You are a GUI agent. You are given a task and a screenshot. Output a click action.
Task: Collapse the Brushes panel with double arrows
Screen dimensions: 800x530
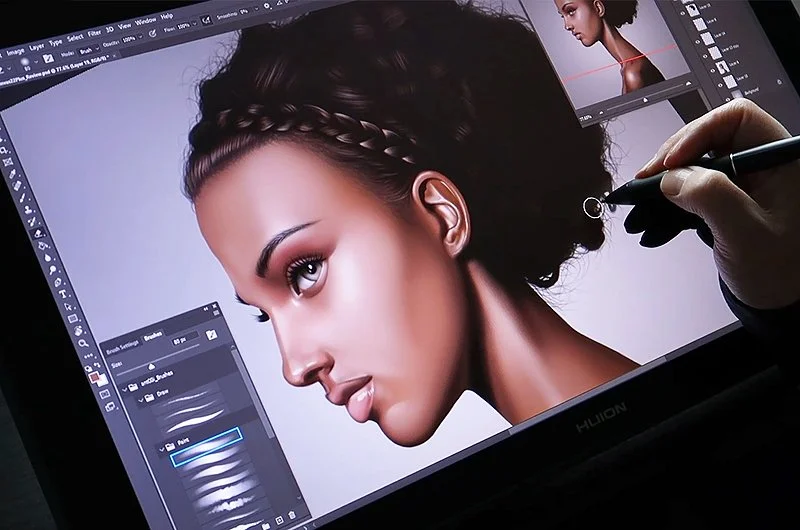[x=206, y=310]
